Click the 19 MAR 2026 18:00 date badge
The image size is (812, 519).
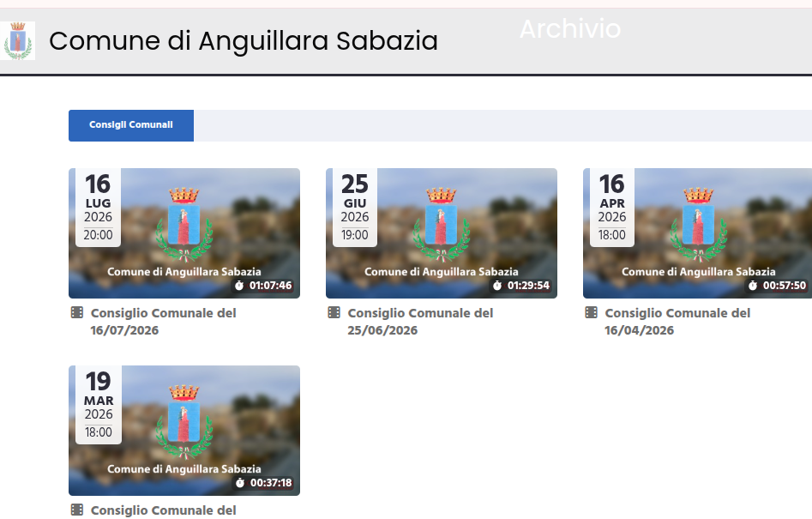(99, 405)
